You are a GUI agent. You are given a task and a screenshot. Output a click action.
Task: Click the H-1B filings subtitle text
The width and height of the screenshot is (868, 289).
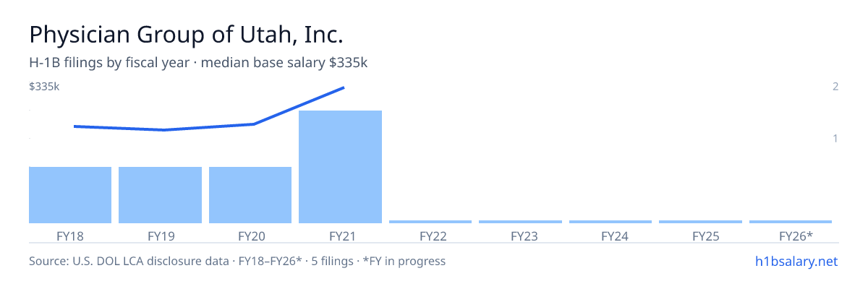click(198, 63)
